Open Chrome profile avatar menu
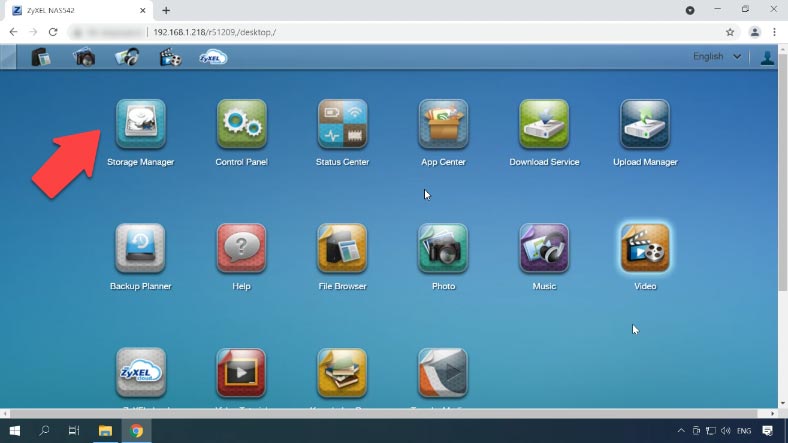788x443 pixels. click(x=755, y=32)
